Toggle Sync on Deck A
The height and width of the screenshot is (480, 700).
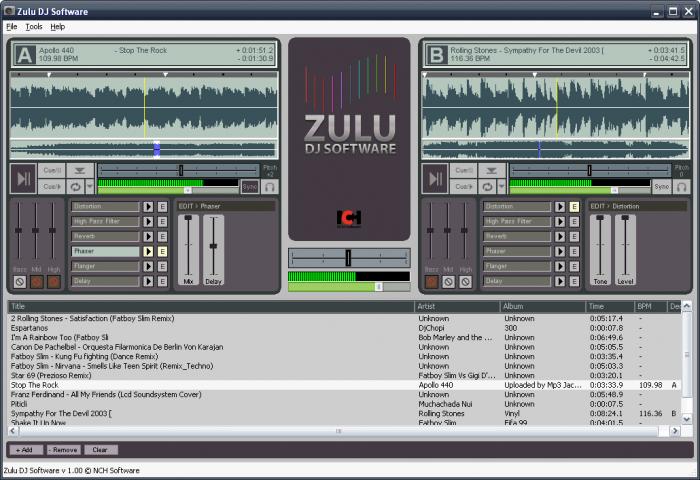tap(250, 186)
